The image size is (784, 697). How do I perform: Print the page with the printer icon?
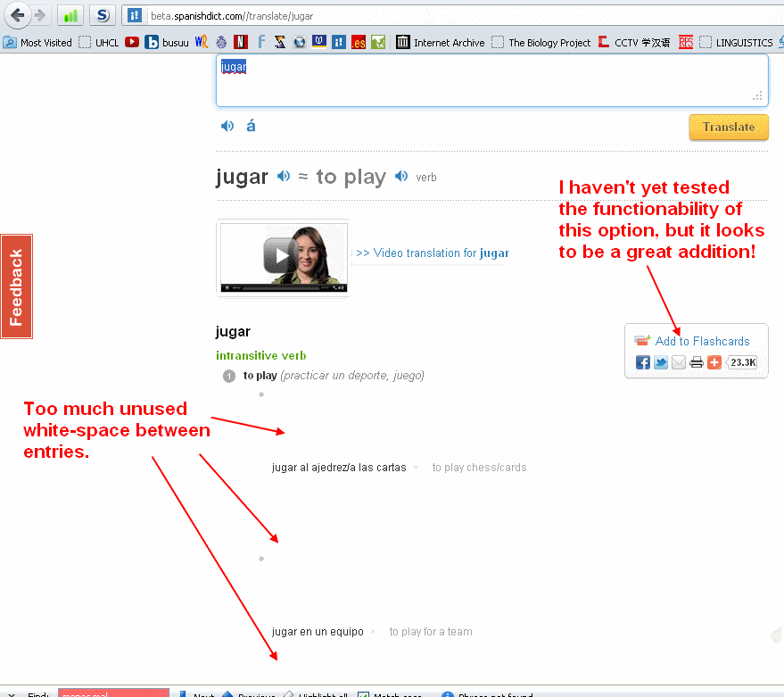pyautogui.click(x=696, y=362)
